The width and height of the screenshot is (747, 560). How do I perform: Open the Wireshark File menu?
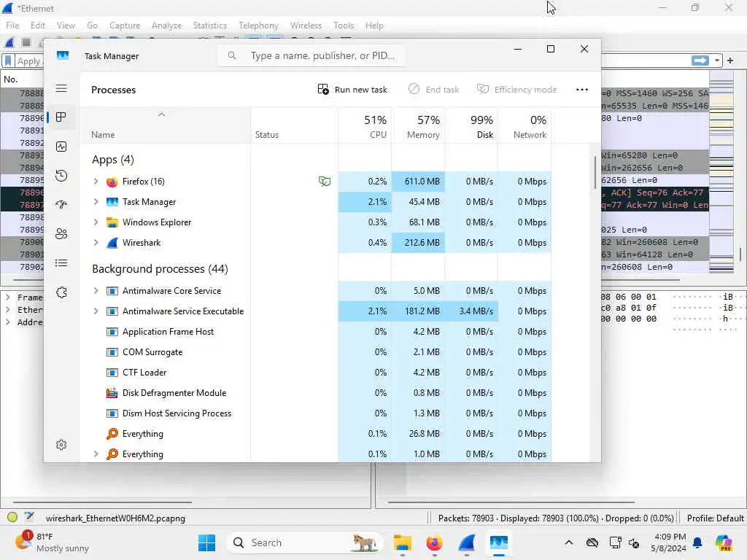12,26
